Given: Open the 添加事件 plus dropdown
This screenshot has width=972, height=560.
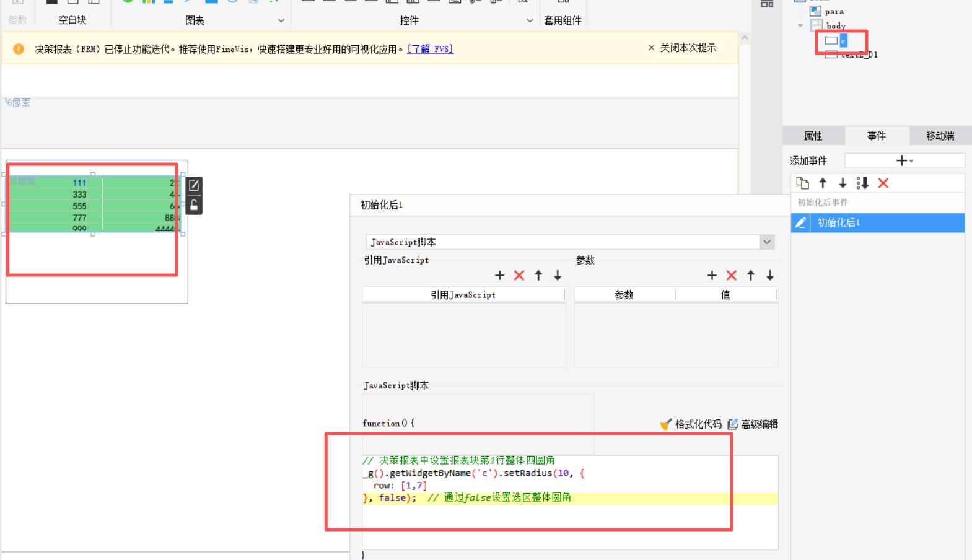Looking at the screenshot, I should coord(904,161).
